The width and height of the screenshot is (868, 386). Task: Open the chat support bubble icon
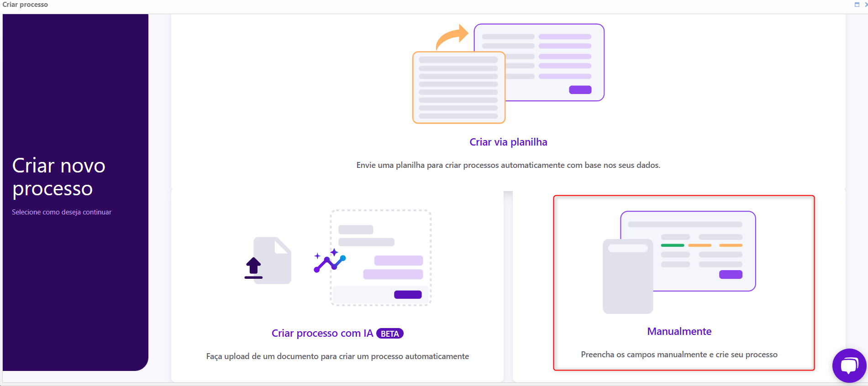(x=849, y=365)
